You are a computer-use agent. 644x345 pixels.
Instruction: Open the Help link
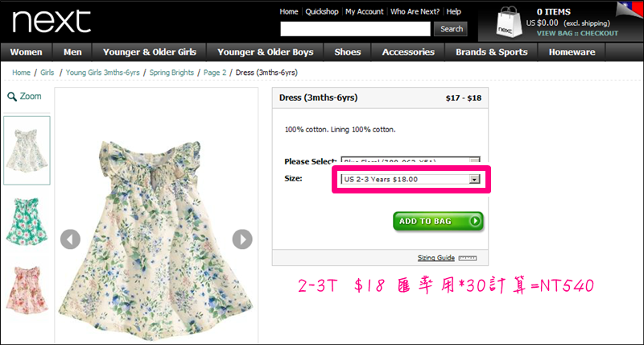453,11
